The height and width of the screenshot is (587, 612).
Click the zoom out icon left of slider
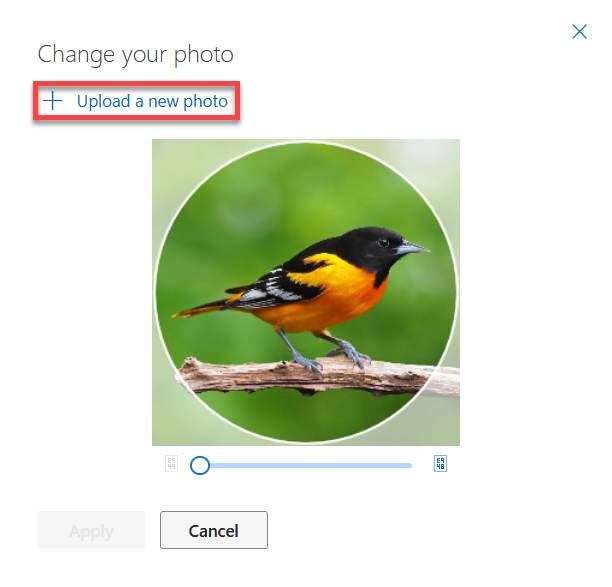[171, 464]
